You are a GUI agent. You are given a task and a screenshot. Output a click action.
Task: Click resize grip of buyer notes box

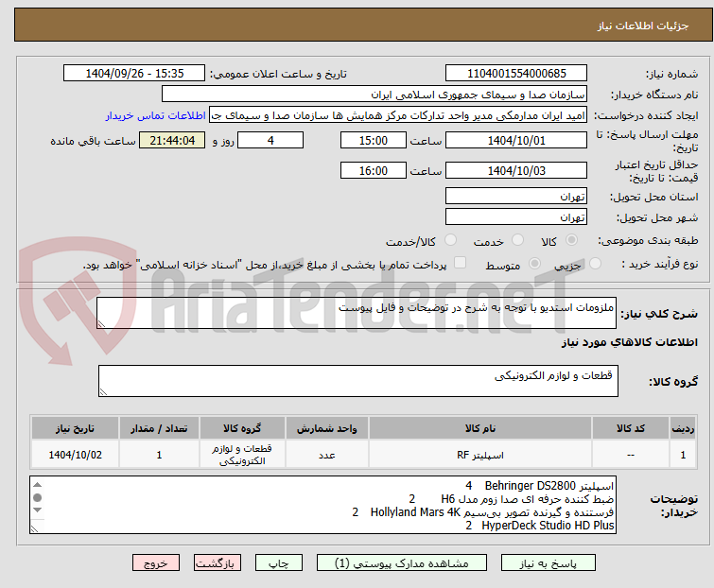click(x=34, y=528)
